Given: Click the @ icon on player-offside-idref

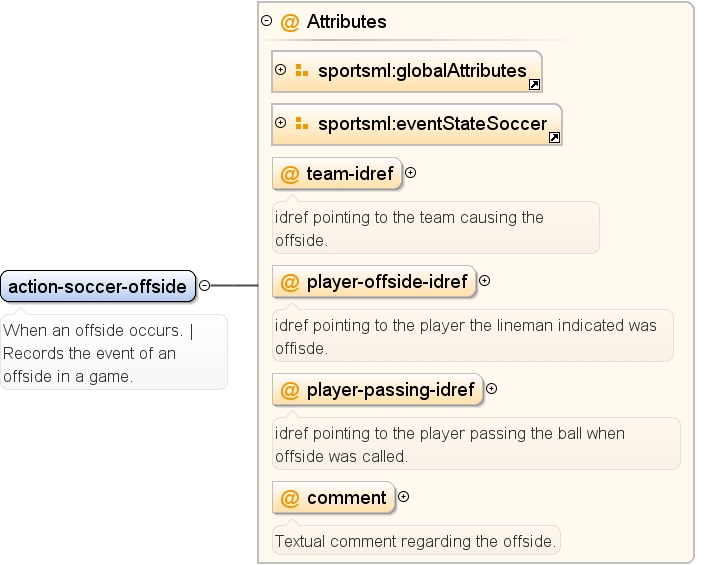Looking at the screenshot, I should click(290, 282).
